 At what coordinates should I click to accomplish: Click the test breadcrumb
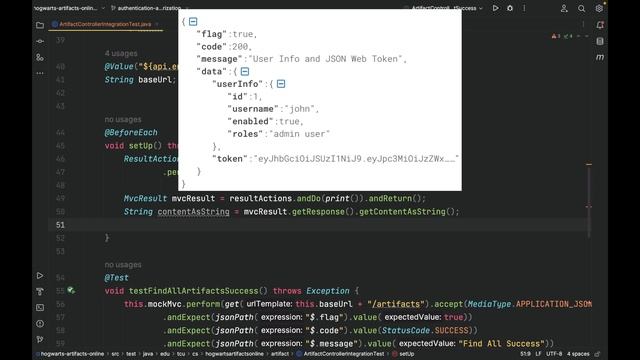coord(131,354)
